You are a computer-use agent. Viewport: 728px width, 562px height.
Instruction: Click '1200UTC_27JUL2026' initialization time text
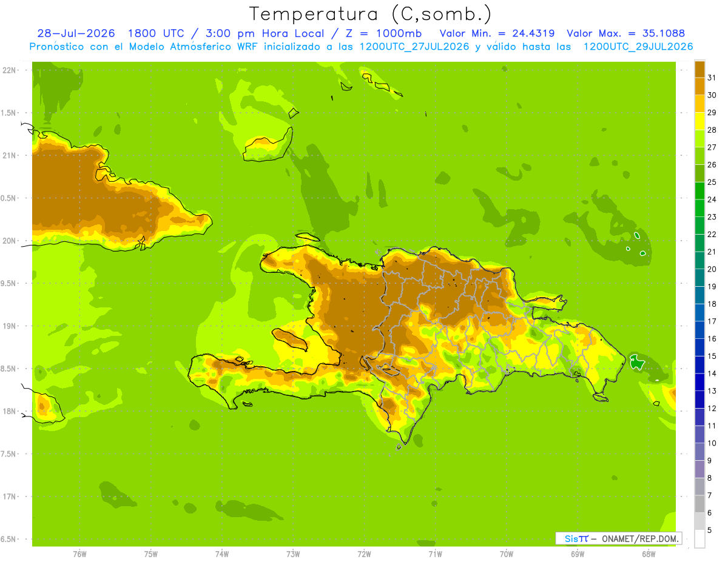pos(415,47)
